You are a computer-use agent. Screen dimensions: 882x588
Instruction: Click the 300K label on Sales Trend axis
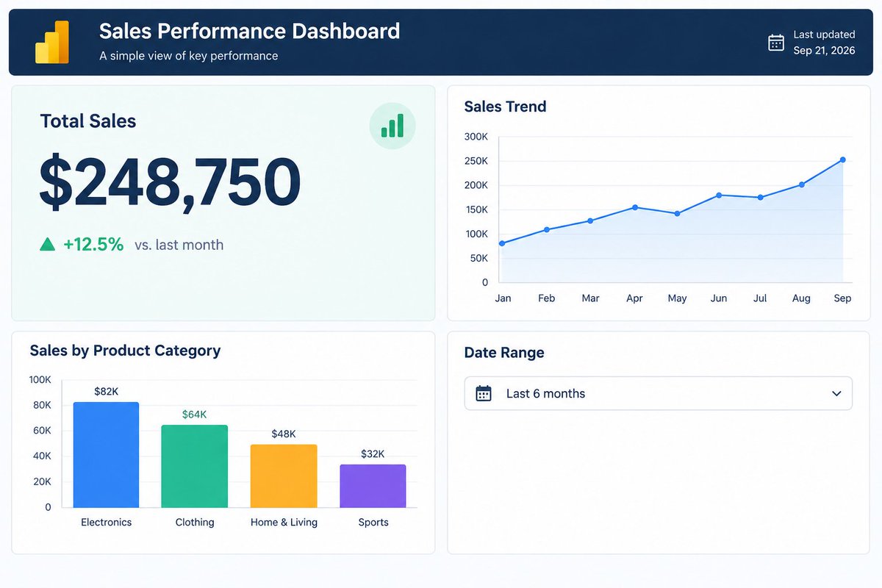click(x=476, y=137)
